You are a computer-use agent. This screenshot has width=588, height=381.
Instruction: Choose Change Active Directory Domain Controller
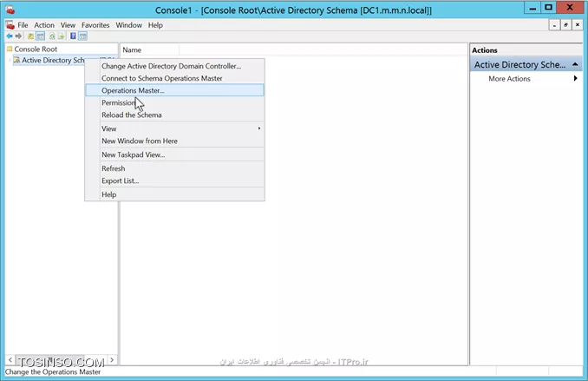(174, 66)
